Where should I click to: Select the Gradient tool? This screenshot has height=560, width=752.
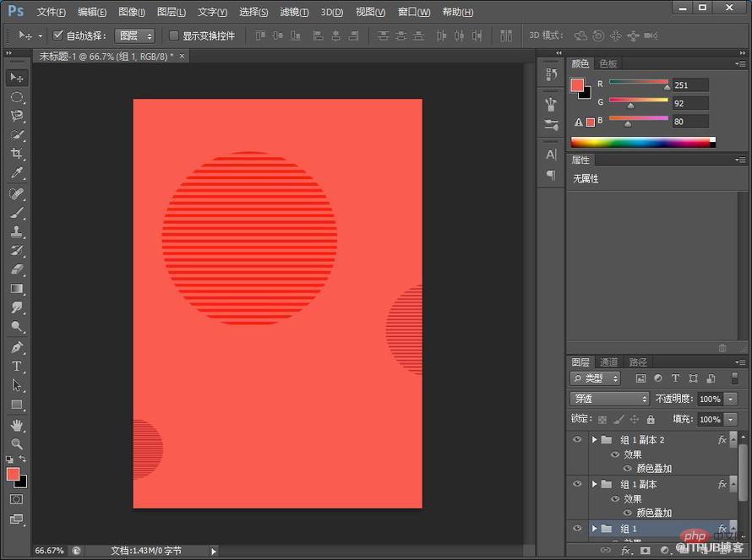click(17, 289)
